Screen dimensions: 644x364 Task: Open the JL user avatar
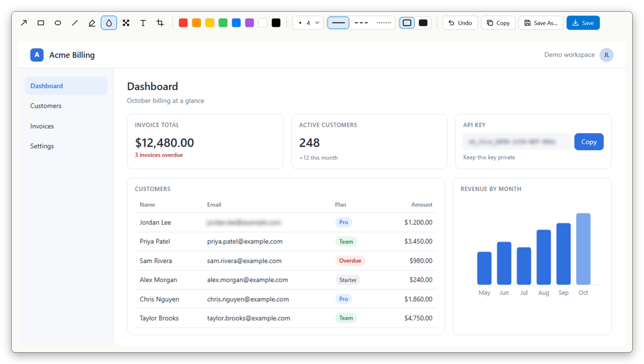click(x=606, y=55)
